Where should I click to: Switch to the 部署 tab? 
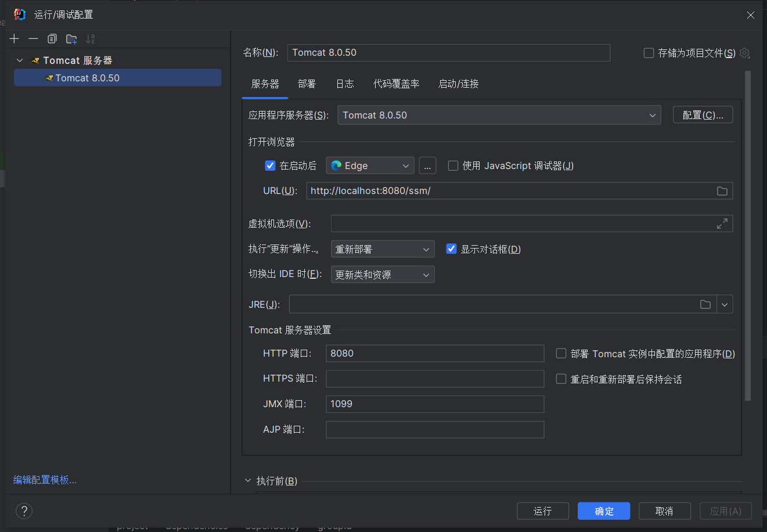point(307,84)
